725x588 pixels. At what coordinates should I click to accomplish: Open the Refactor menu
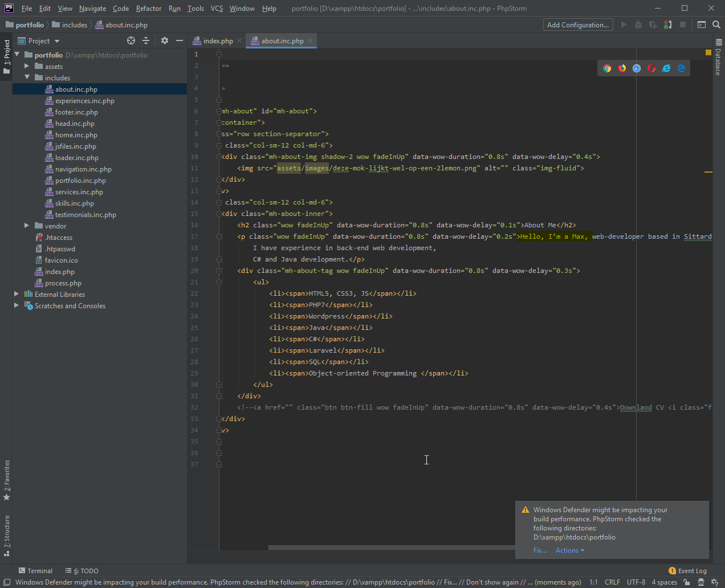click(x=148, y=9)
